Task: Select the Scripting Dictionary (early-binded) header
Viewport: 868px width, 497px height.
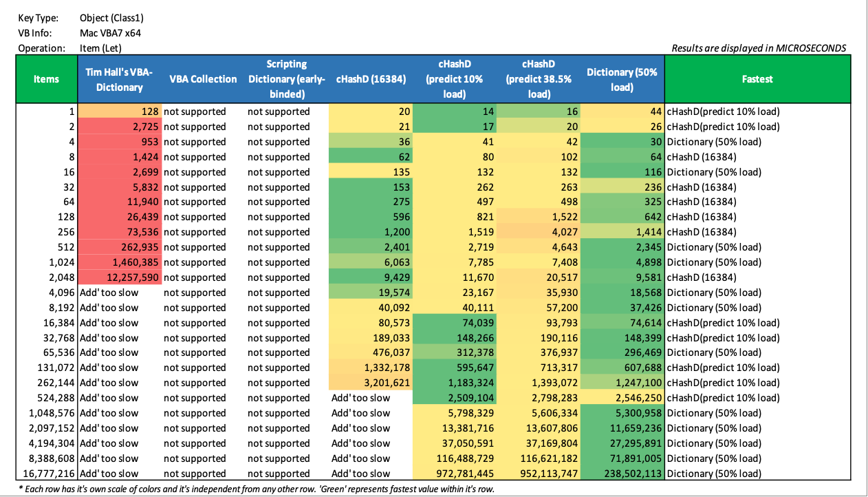Action: coord(286,79)
